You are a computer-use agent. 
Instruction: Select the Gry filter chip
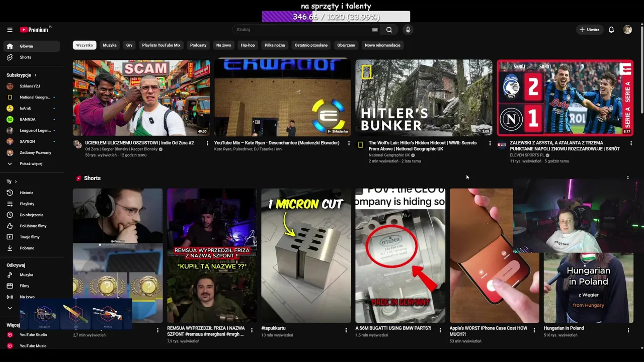pyautogui.click(x=129, y=45)
